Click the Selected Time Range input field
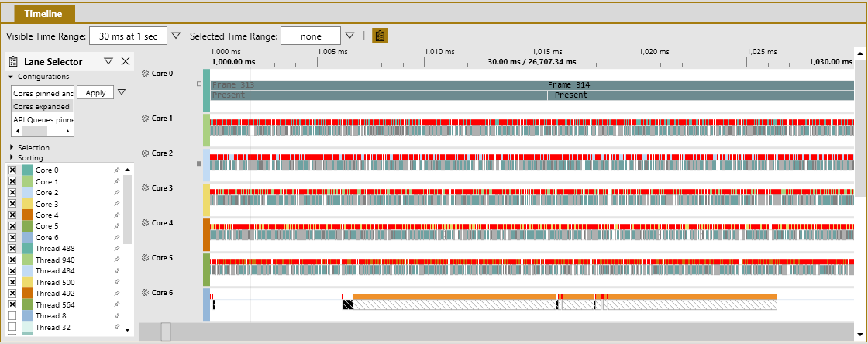 coord(311,36)
